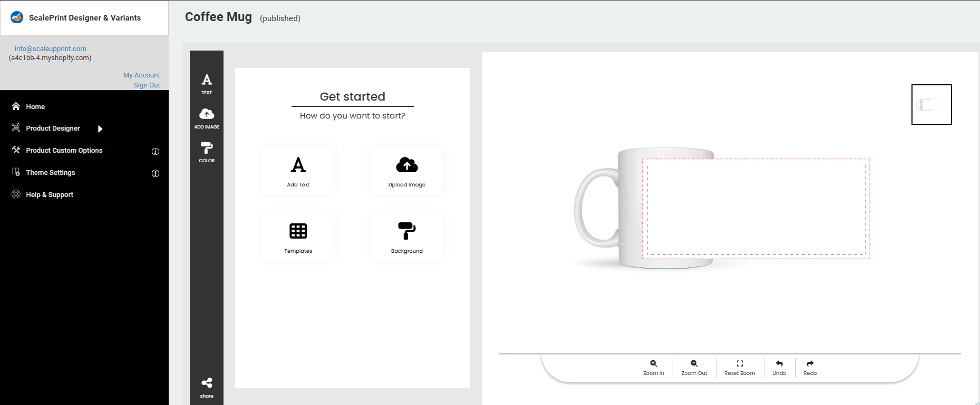Open the Background card

click(x=407, y=237)
